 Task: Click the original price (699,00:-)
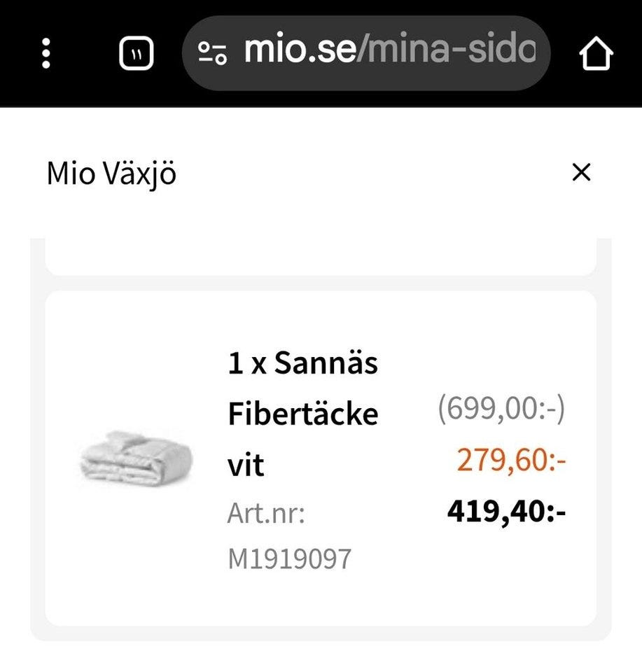501,408
